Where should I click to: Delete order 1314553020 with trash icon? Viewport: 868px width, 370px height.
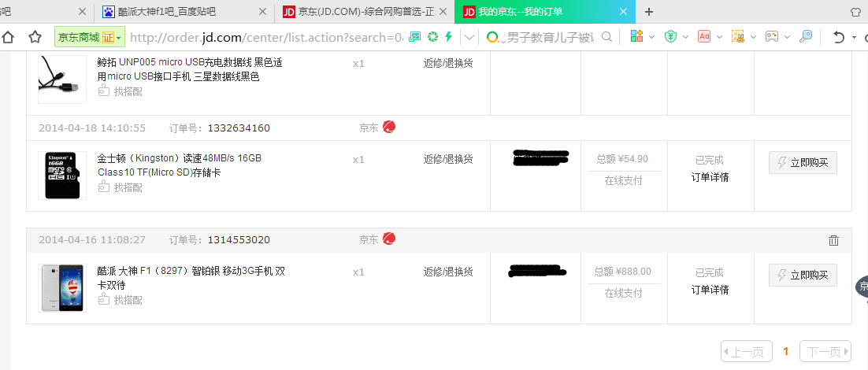click(833, 240)
